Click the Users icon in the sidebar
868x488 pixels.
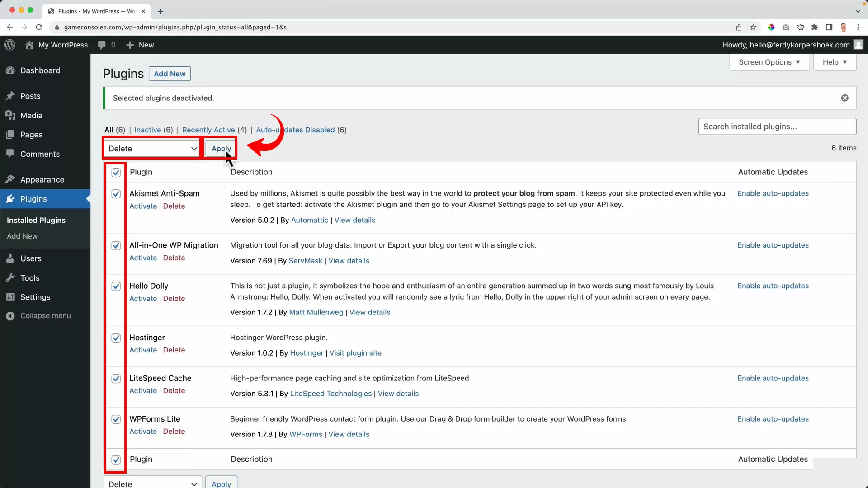tap(10, 258)
